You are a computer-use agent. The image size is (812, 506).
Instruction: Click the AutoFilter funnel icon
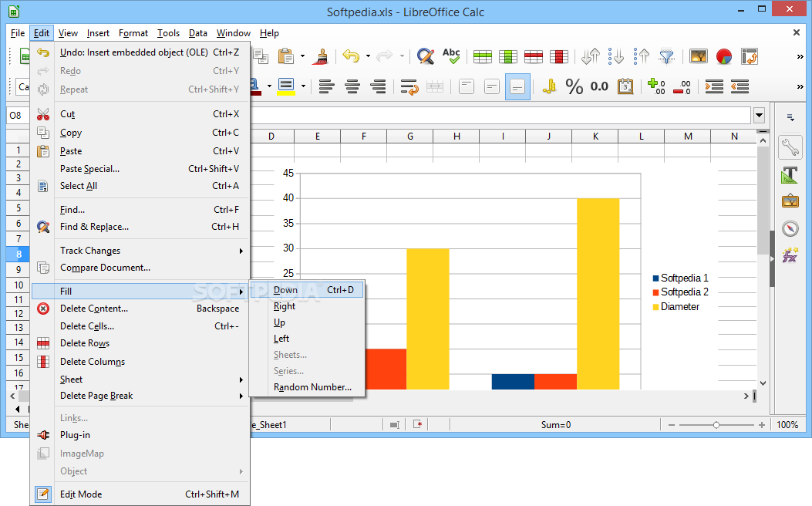(x=666, y=56)
